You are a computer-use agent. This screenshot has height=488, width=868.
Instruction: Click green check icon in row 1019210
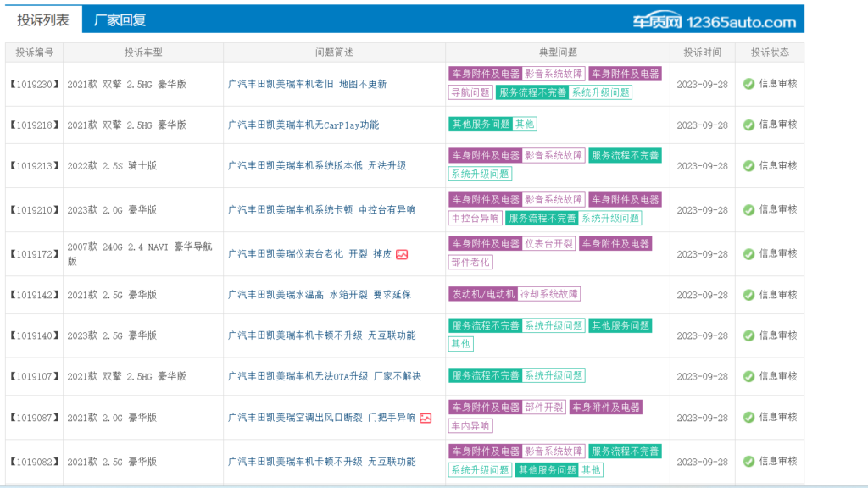coord(749,210)
